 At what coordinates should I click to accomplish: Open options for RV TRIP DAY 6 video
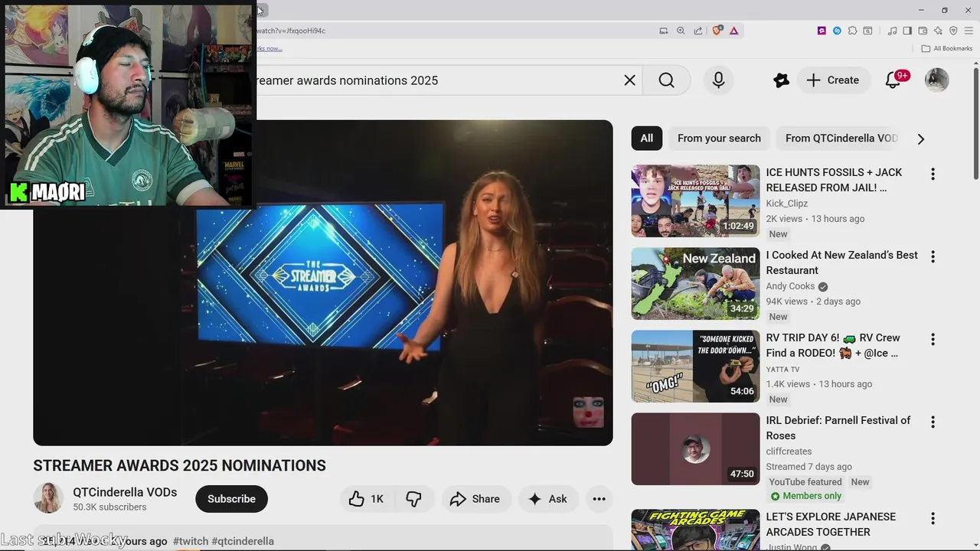point(933,340)
